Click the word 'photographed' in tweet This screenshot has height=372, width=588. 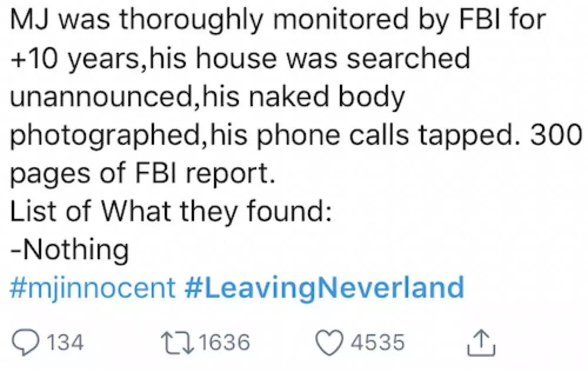[x=105, y=135]
